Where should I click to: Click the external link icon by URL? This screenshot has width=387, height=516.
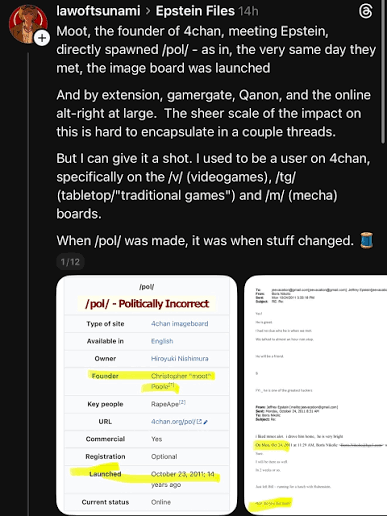tap(199, 422)
